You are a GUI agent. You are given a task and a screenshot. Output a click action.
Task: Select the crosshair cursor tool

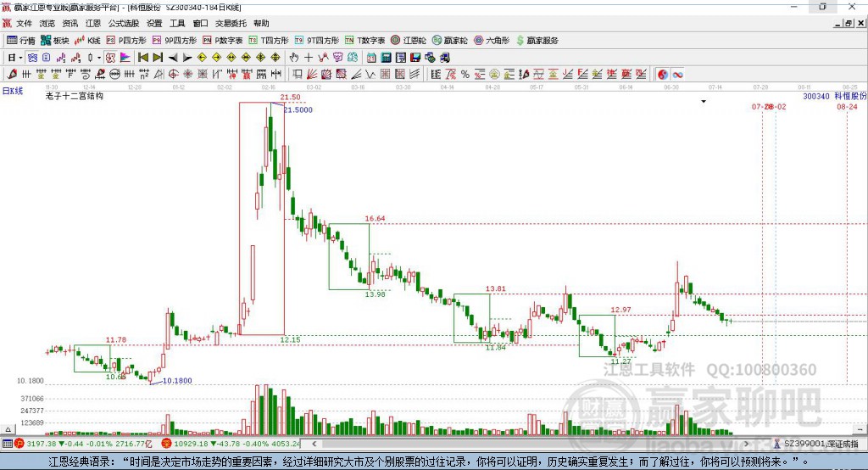click(x=309, y=58)
